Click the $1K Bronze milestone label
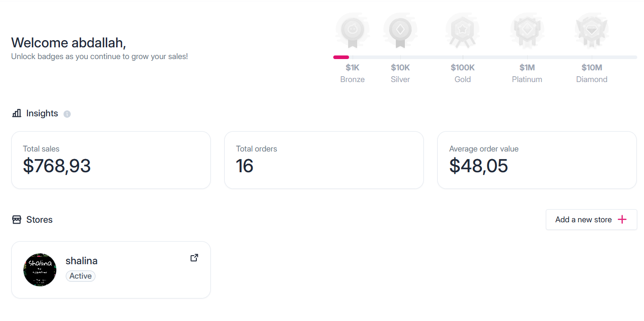644x321 pixels. 353,73
